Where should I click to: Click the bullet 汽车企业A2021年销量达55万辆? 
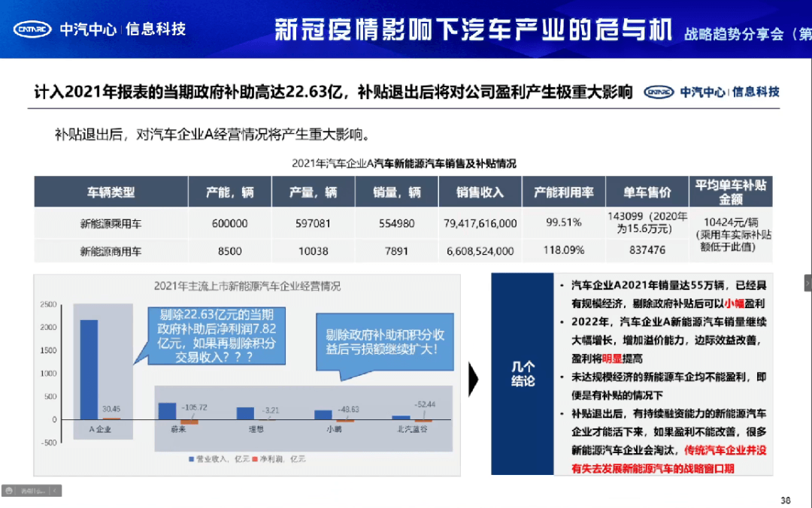[668, 294]
